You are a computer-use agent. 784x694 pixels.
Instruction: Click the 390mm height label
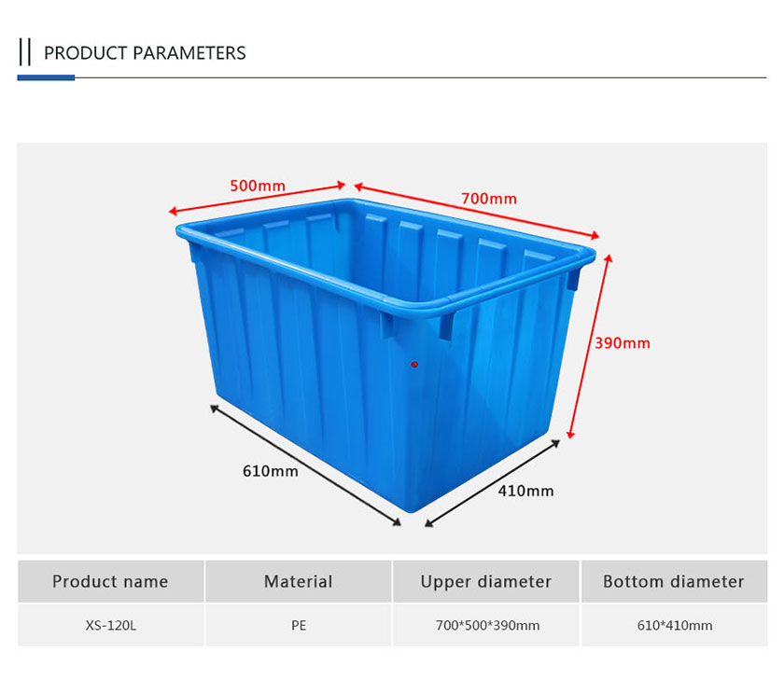(x=623, y=343)
